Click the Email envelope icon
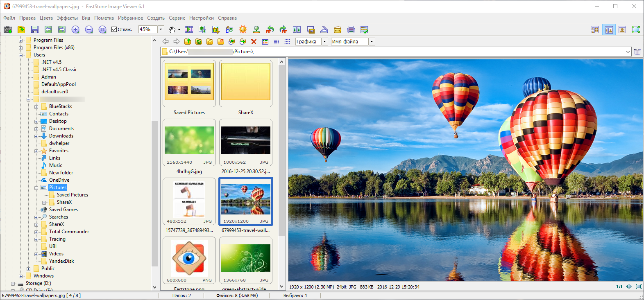The height and width of the screenshot is (300, 644). pyautogui.click(x=338, y=29)
